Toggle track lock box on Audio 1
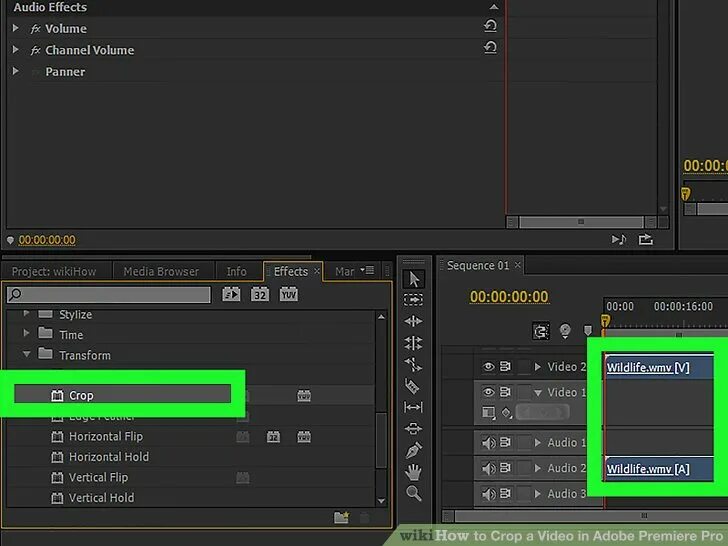The width and height of the screenshot is (728, 546). click(524, 443)
